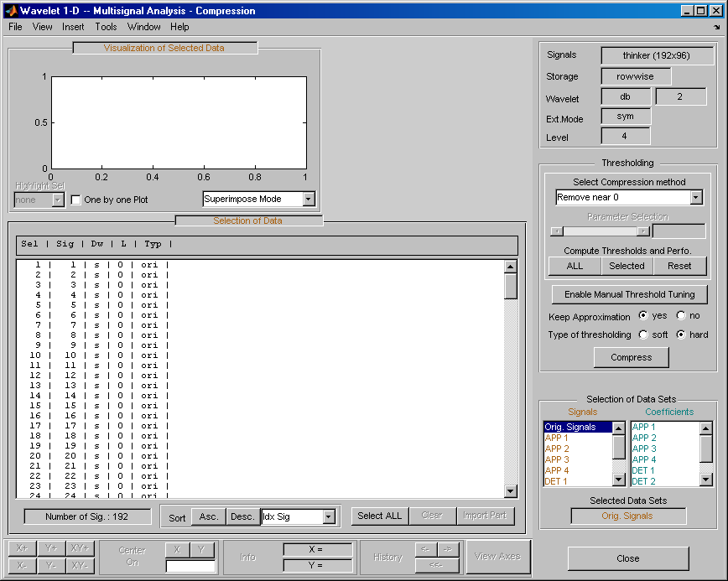Click the Clear button
This screenshot has width=728, height=581.
click(432, 516)
